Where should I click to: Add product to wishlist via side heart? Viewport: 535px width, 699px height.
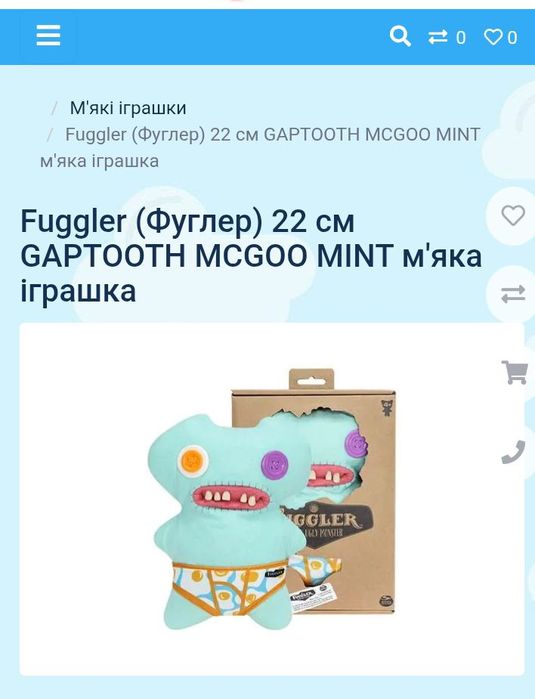click(513, 216)
